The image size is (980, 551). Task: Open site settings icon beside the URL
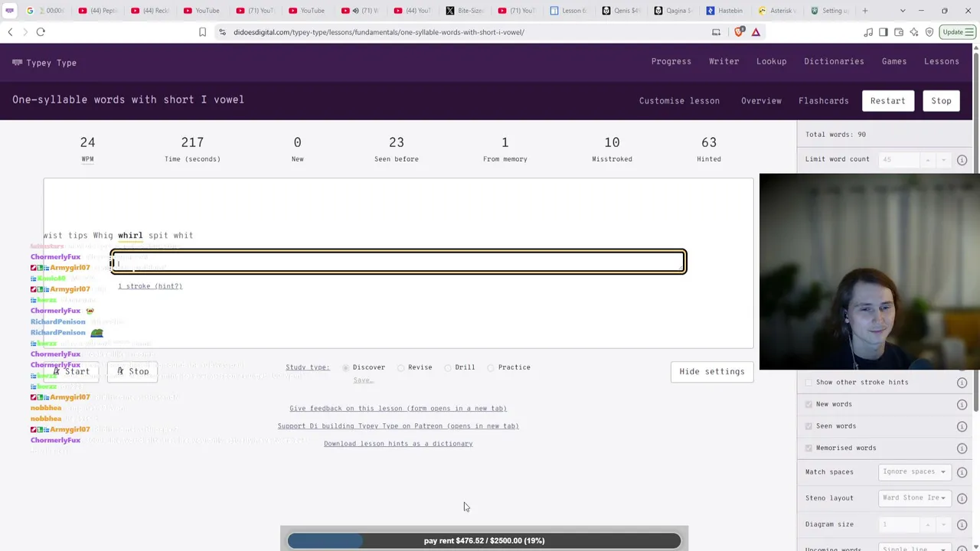pyautogui.click(x=222, y=32)
